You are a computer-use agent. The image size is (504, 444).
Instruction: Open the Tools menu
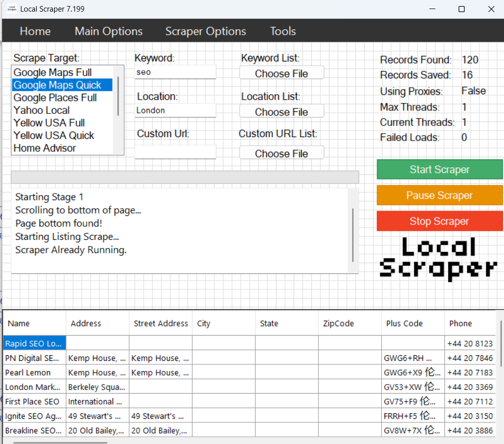tap(283, 31)
